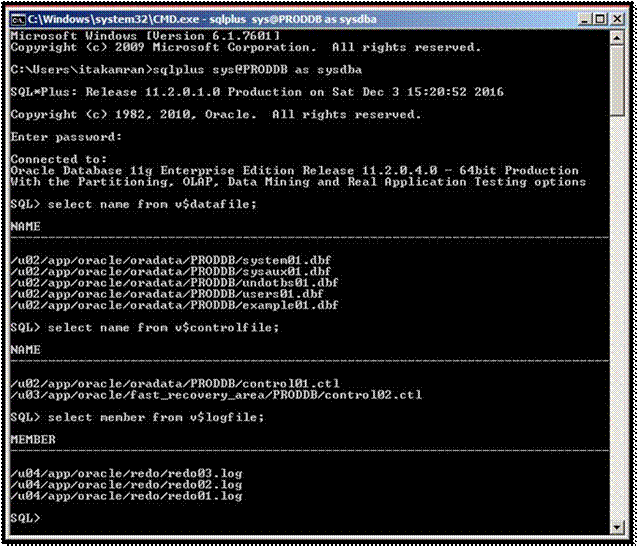641x550 pixels.
Task: Click the vertical scrollbar thumb
Action: tap(617, 80)
